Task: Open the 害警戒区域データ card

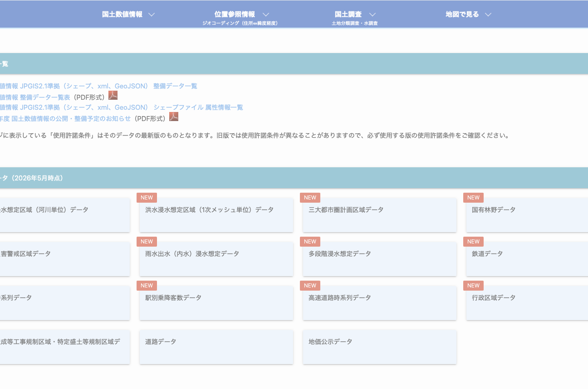Action: (65, 259)
